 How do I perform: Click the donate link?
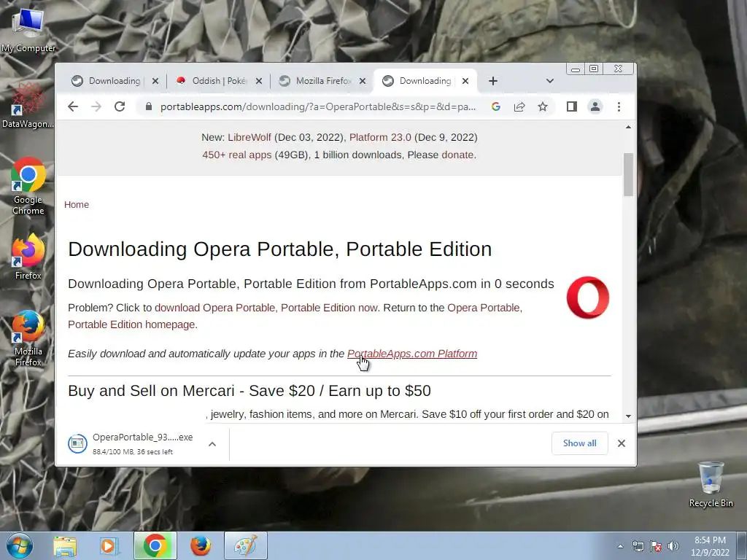tap(457, 155)
